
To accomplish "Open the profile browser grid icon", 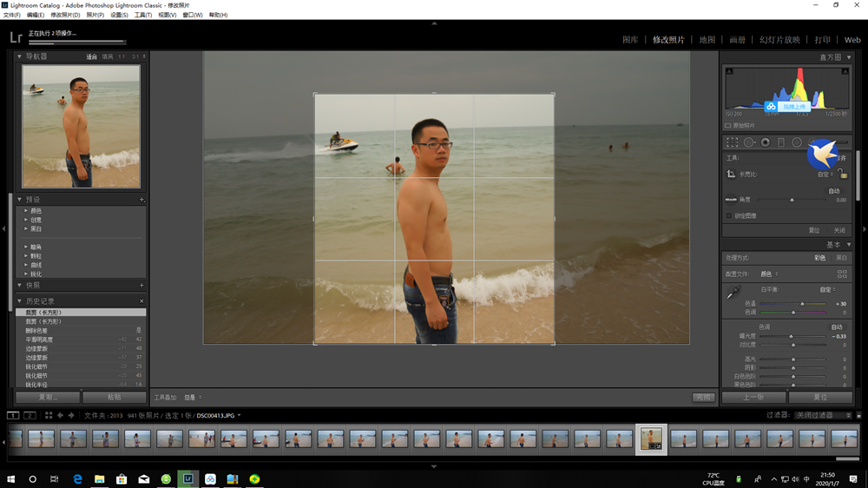I will pos(842,274).
